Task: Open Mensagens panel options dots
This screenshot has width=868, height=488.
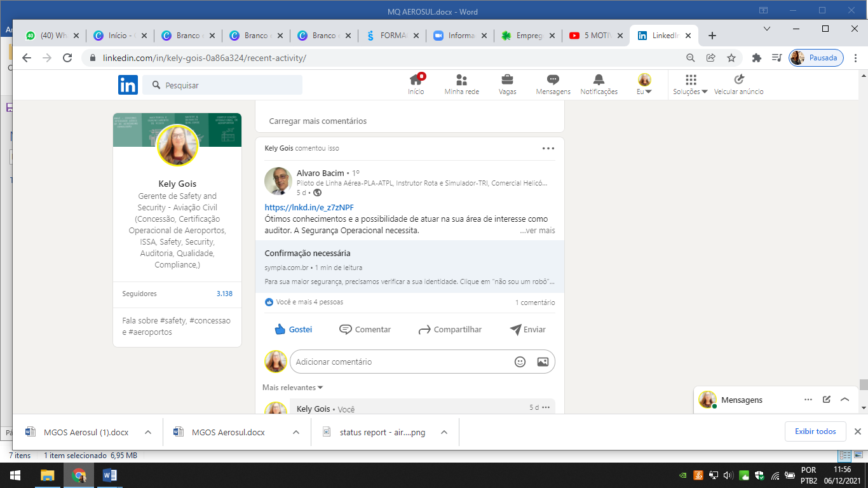Action: [808, 400]
